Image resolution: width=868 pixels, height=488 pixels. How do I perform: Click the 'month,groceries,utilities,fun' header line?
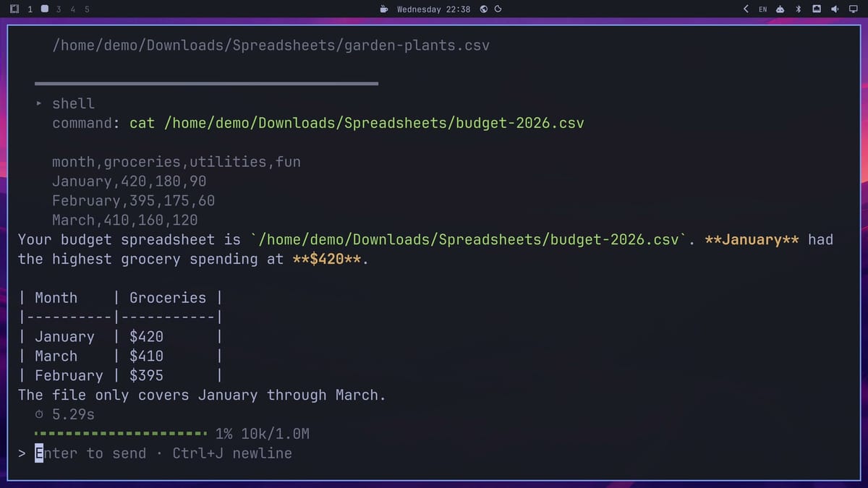[176, 162]
